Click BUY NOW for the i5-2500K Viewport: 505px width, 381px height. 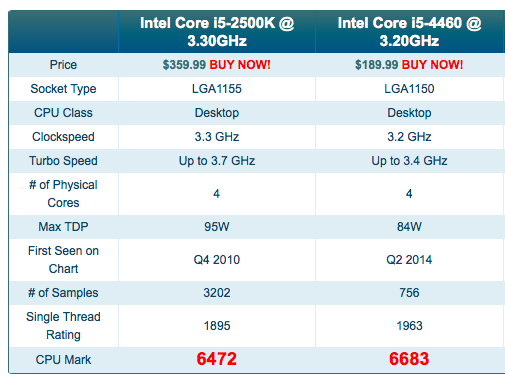(x=240, y=65)
